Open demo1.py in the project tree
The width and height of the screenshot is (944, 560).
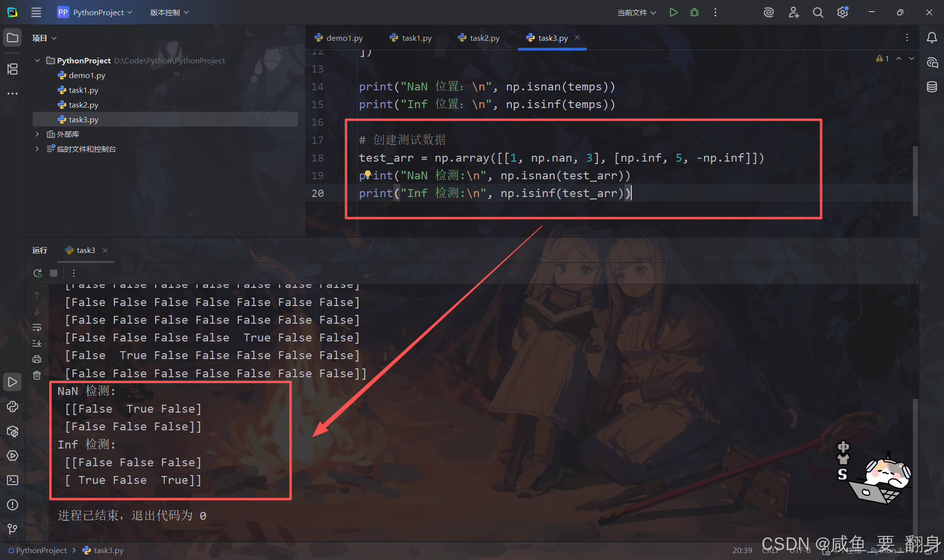point(87,75)
